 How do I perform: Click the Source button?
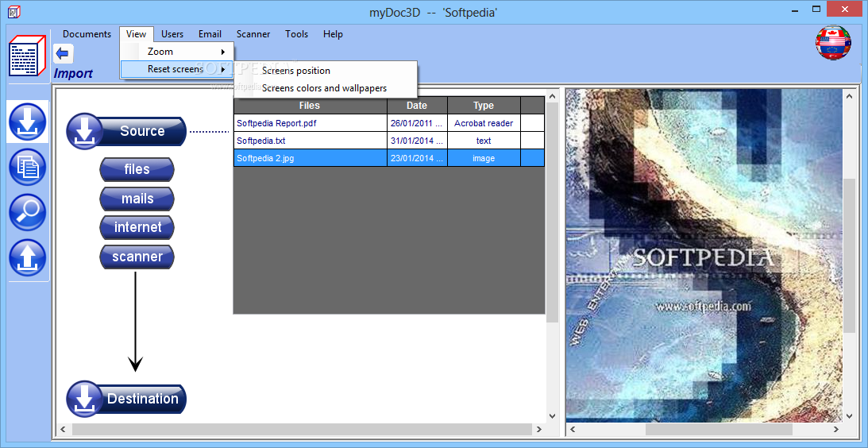[126, 131]
